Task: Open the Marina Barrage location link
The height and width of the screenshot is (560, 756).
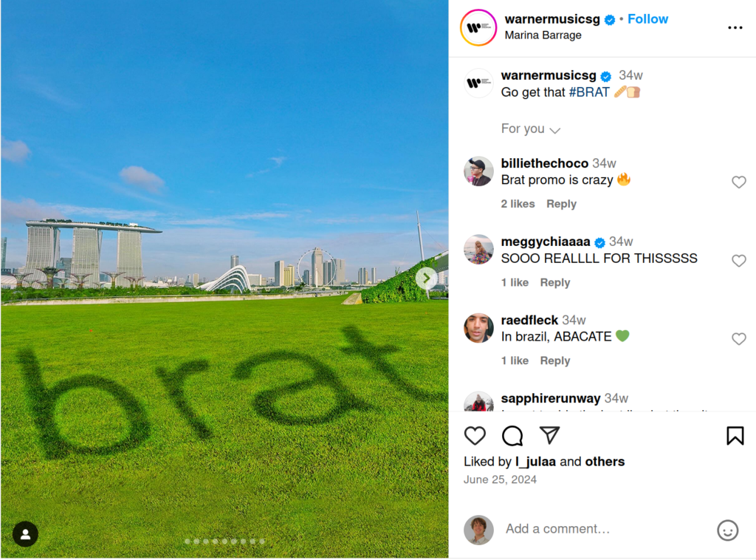Action: click(x=543, y=35)
